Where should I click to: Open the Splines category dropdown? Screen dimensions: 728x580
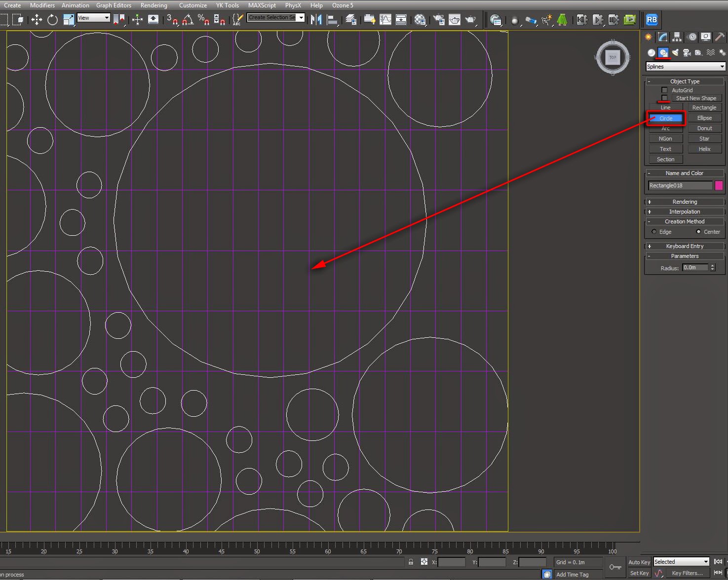686,67
